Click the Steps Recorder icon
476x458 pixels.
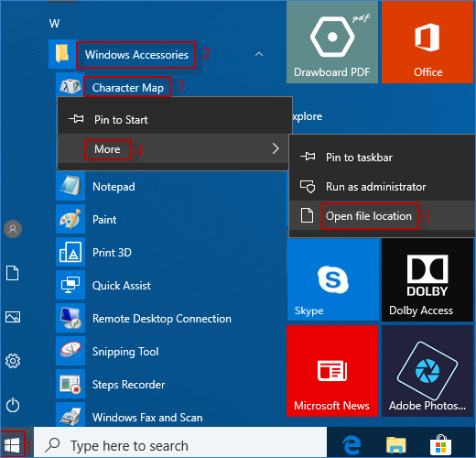[70, 384]
